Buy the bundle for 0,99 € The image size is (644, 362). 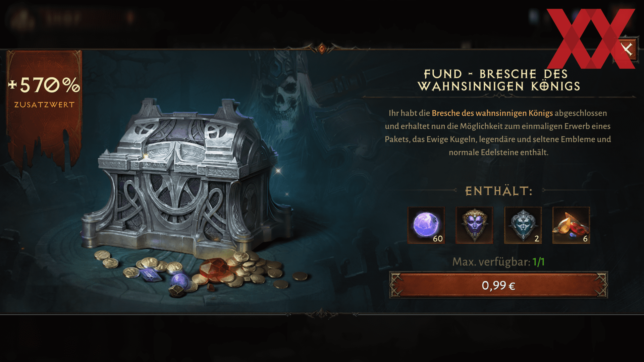pos(498,285)
